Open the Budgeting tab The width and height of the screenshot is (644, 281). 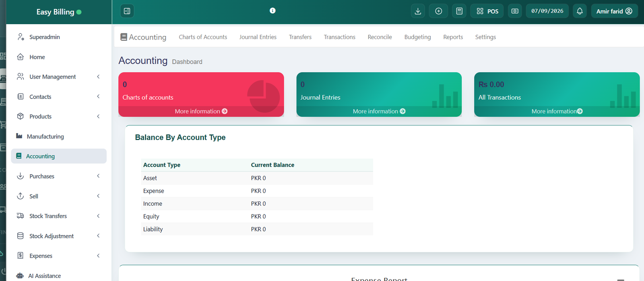[418, 37]
